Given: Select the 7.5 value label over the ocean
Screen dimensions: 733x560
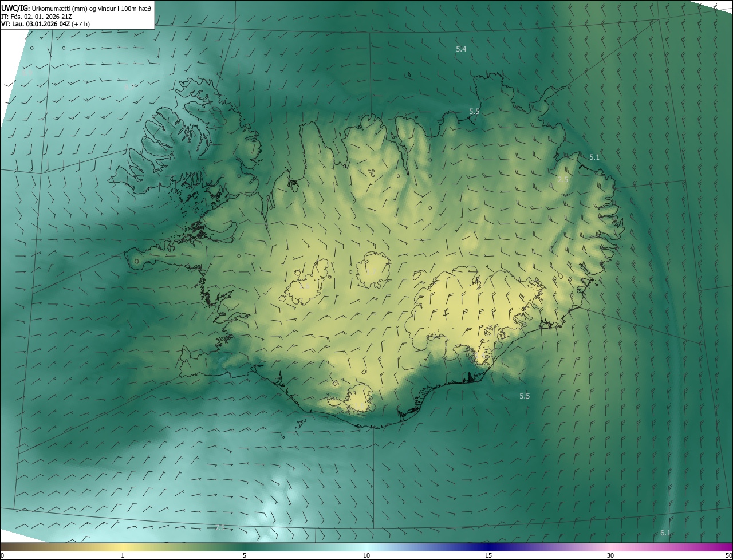Looking at the screenshot, I should (x=219, y=527).
